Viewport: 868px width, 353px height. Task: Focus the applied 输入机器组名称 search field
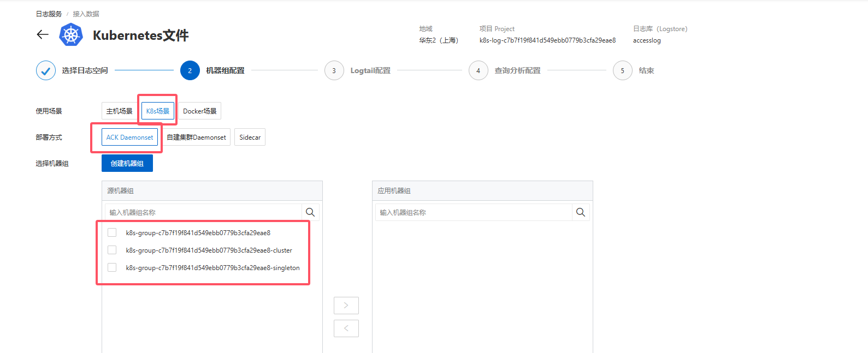click(474, 212)
